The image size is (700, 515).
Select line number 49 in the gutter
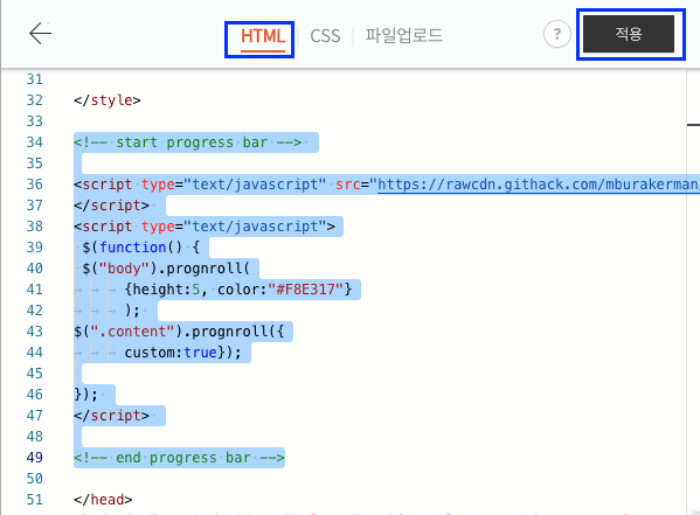tap(34, 457)
